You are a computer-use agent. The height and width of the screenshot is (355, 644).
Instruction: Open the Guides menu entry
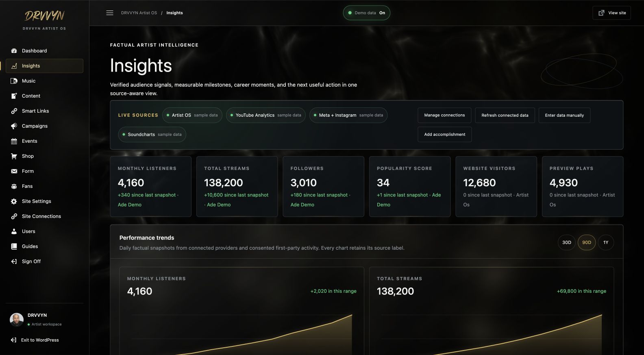click(x=44, y=246)
